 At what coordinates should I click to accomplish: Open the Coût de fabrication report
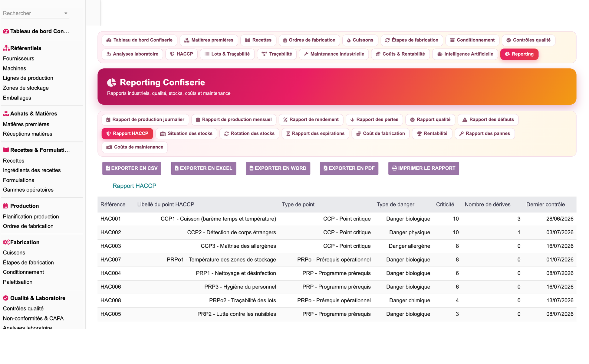coord(381,134)
